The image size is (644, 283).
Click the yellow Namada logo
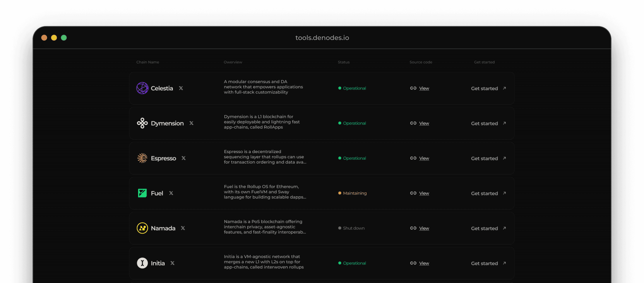(x=142, y=228)
